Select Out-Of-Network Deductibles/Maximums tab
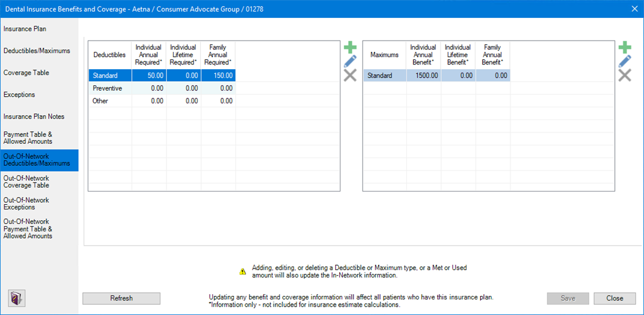644x315 pixels. [x=39, y=160]
